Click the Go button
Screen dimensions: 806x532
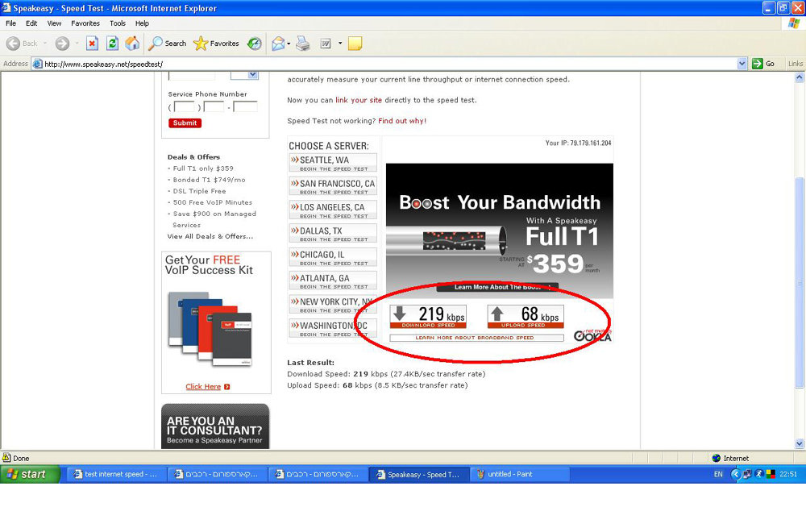point(763,64)
